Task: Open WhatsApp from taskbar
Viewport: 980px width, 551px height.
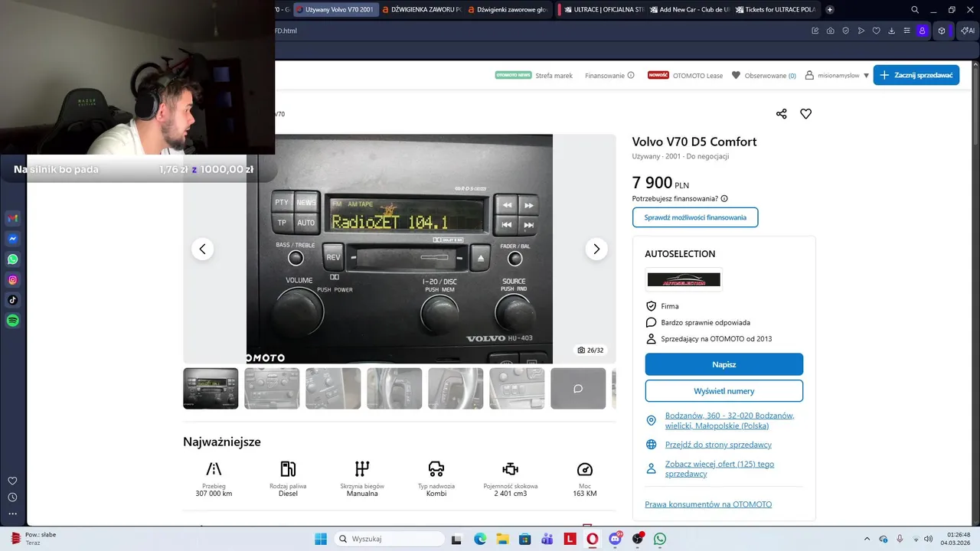Action: 660,539
